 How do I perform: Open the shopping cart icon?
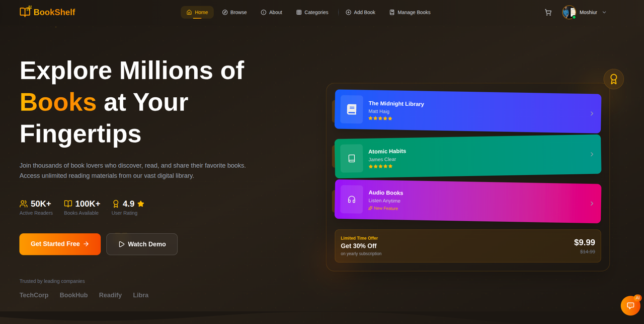pyautogui.click(x=548, y=12)
